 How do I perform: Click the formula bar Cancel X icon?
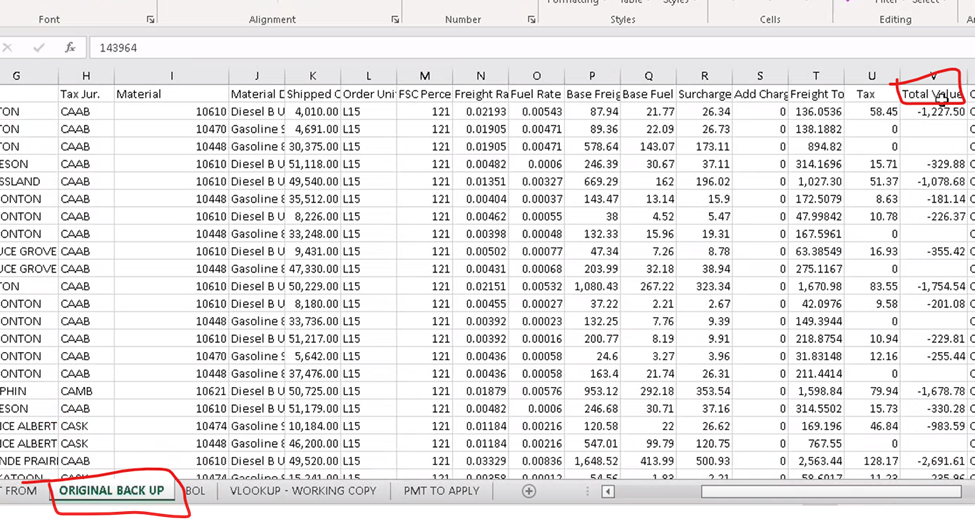tap(7, 48)
